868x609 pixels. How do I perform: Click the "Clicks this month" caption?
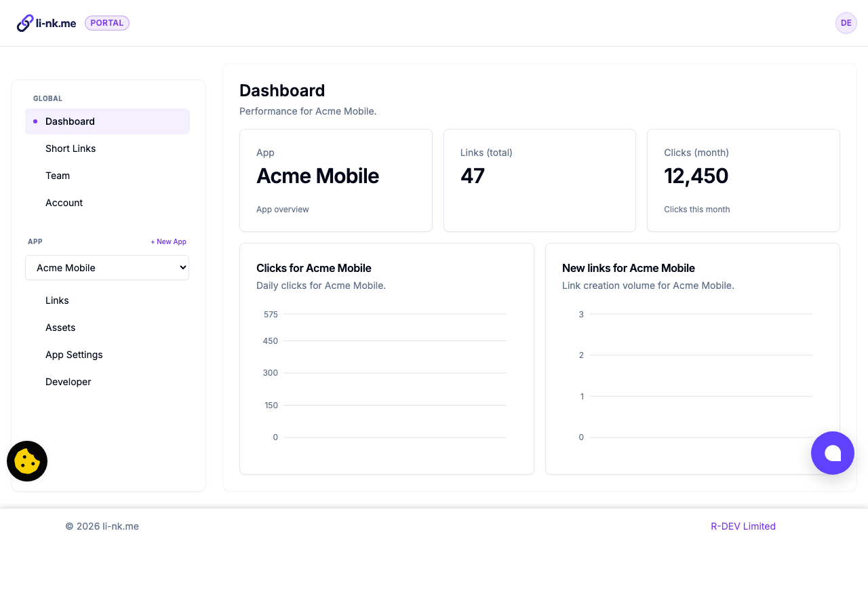pyautogui.click(x=697, y=210)
